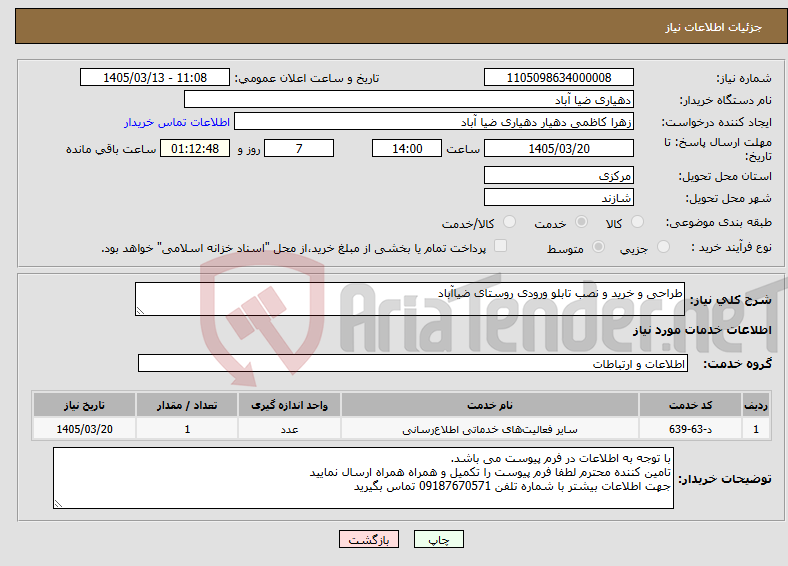788x566 pixels.
Task: Click the quantity cell 1 in the table
Action: (187, 429)
